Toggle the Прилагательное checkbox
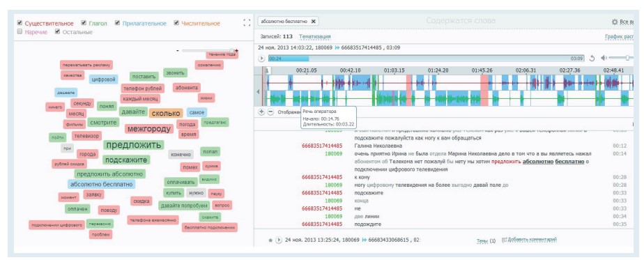 118,23
